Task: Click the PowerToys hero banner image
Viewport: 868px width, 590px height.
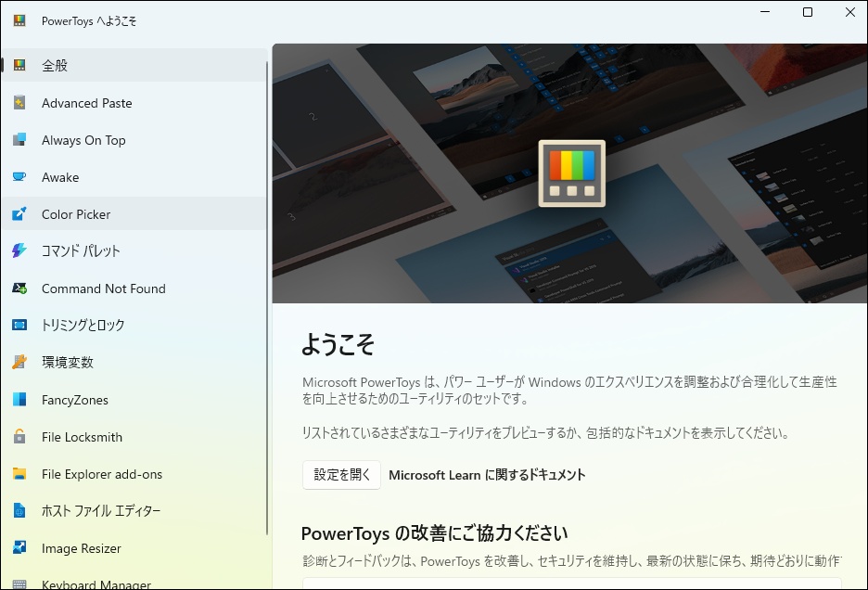Action: pos(569,173)
